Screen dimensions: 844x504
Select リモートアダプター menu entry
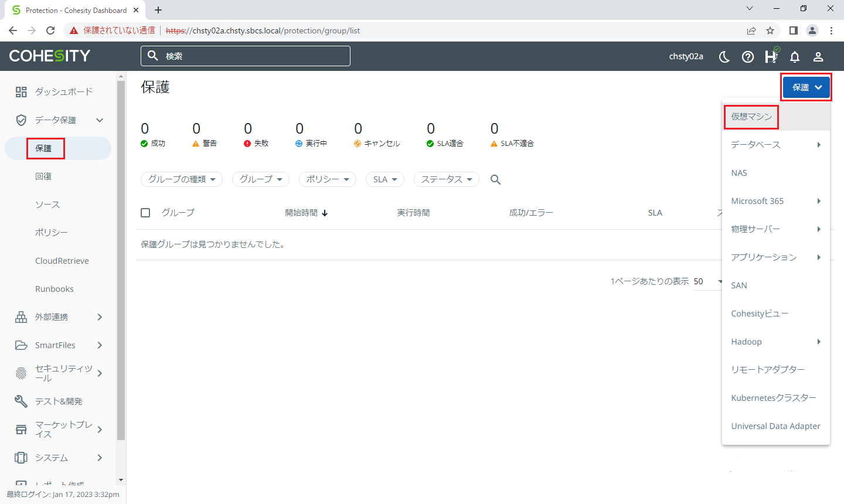point(776,370)
